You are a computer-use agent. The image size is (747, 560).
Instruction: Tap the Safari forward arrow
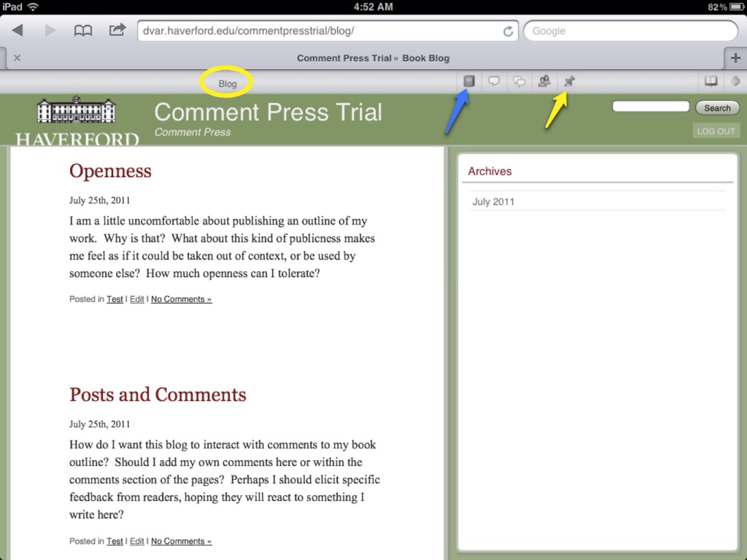tap(50, 31)
